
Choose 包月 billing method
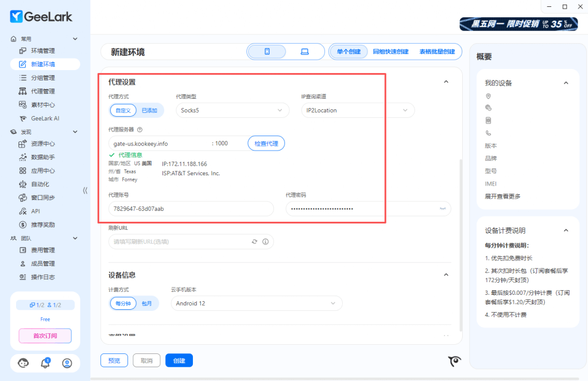point(146,303)
